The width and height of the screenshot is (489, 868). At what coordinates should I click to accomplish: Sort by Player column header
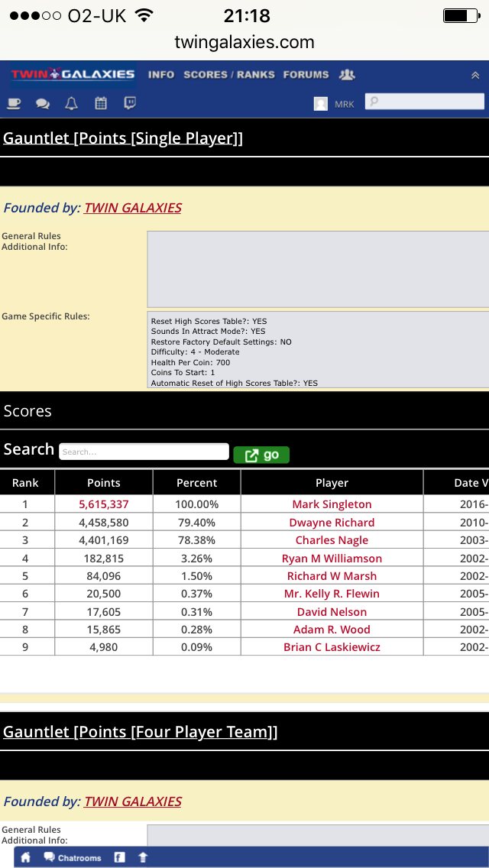click(x=332, y=483)
